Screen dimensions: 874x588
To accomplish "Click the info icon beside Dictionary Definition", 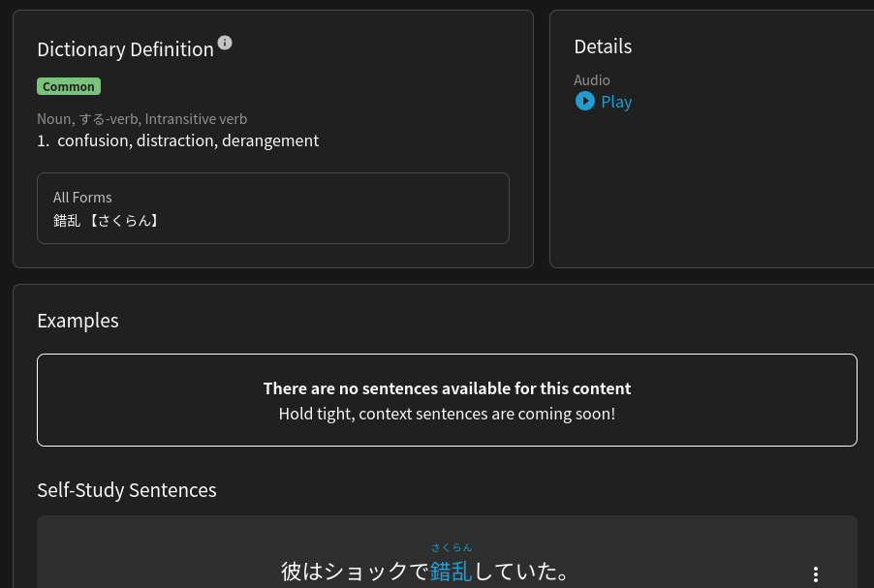I will (225, 43).
